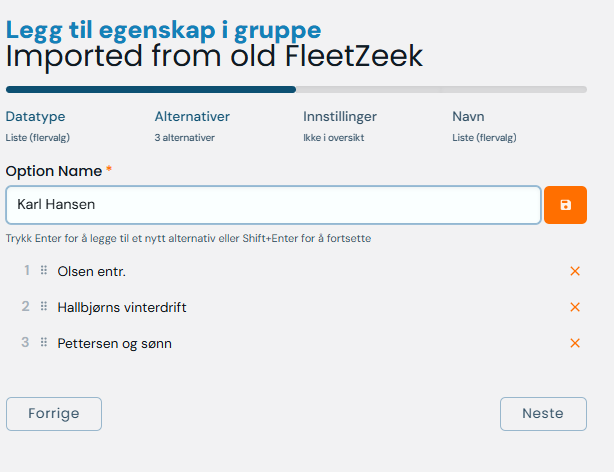
Task: Select the Hallbjørns vinterdrift list item
Action: click(x=122, y=307)
